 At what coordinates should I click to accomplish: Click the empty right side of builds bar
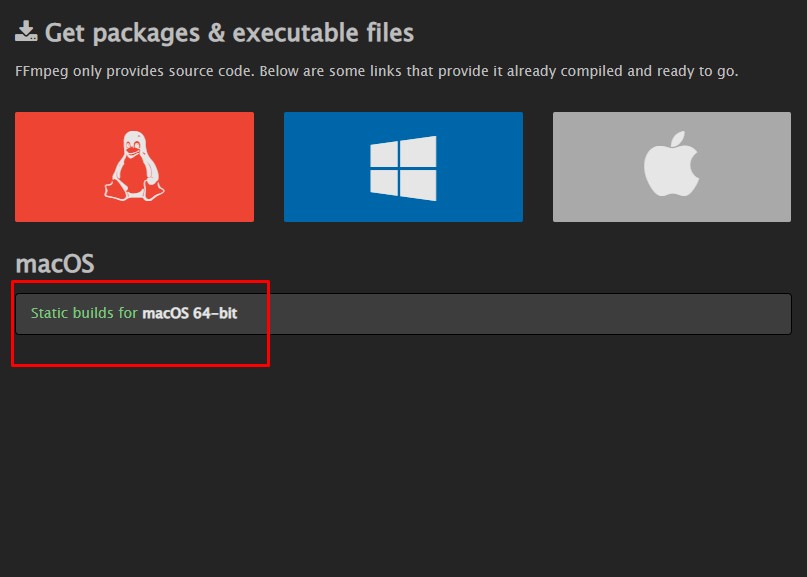click(x=600, y=313)
